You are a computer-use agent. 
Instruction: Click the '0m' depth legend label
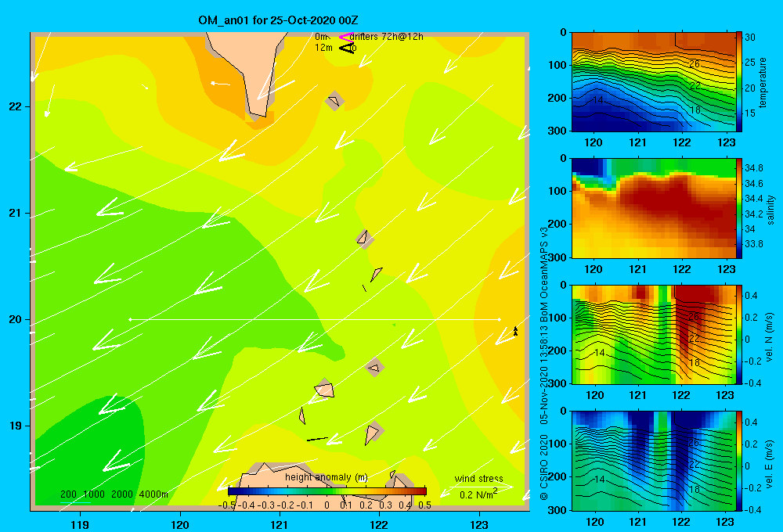[321, 37]
